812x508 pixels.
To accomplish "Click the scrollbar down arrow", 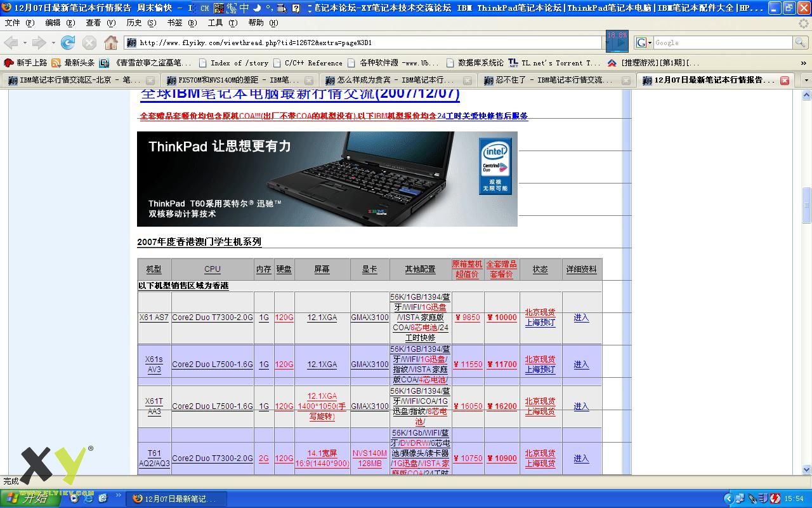I will pos(806,469).
